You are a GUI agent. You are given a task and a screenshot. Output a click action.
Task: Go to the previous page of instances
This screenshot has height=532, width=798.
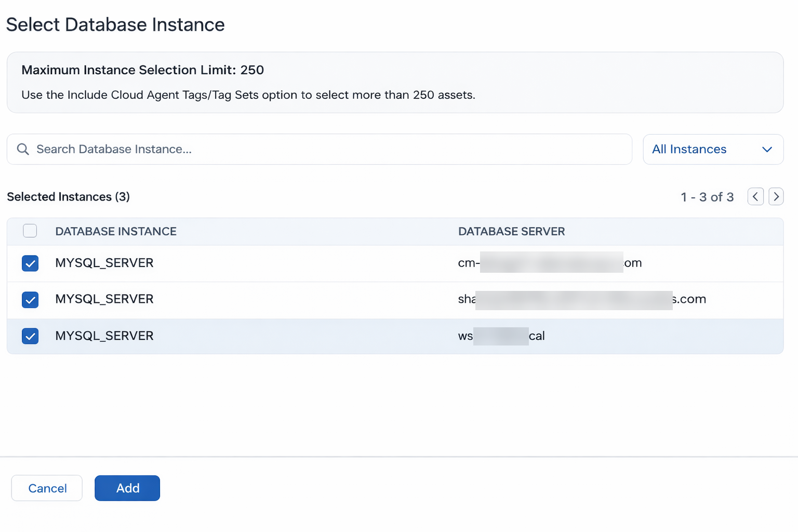coord(755,197)
